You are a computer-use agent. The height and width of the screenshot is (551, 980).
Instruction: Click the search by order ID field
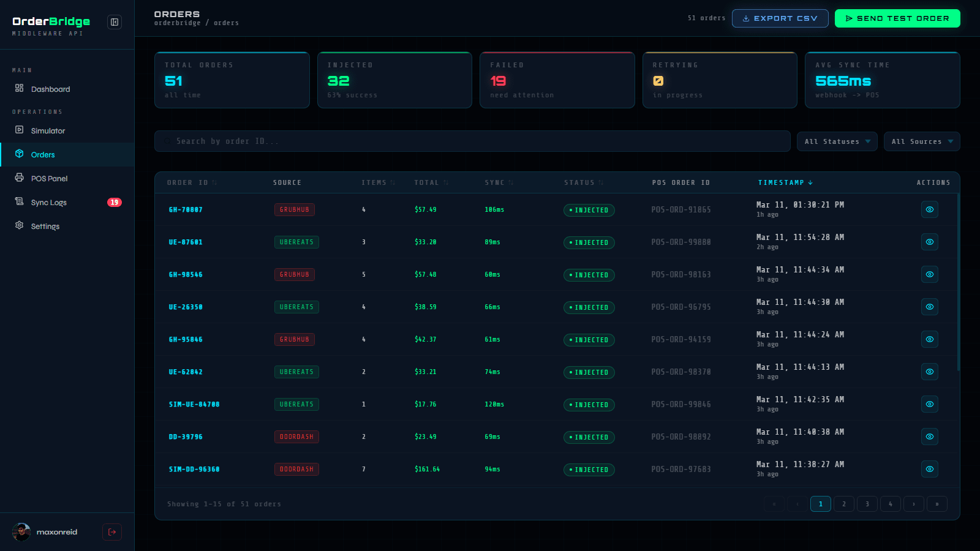(472, 141)
